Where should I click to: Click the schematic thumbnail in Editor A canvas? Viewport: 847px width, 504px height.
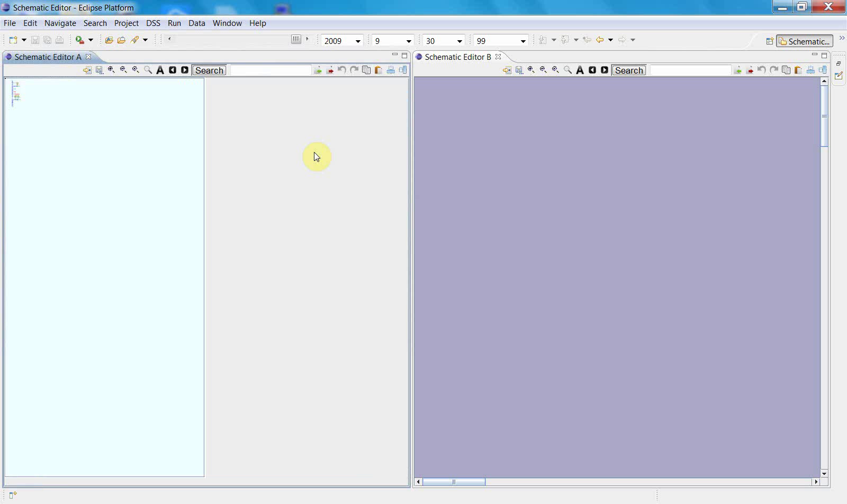[16, 94]
